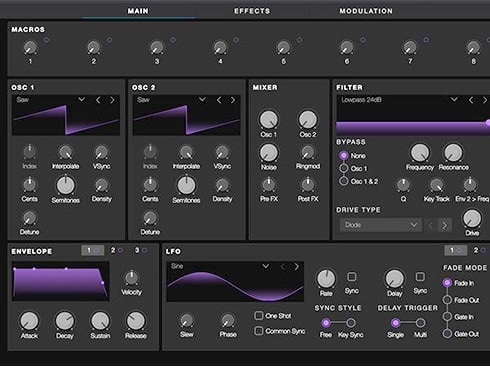
Task: Click the Macro 1 knob
Action: pyautogui.click(x=30, y=47)
